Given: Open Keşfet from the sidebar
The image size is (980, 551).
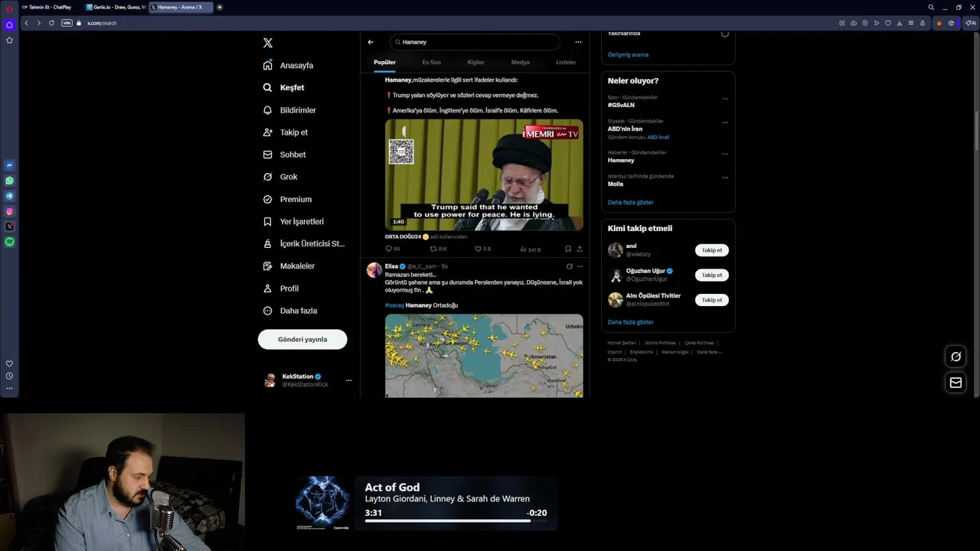Looking at the screenshot, I should (283, 87).
